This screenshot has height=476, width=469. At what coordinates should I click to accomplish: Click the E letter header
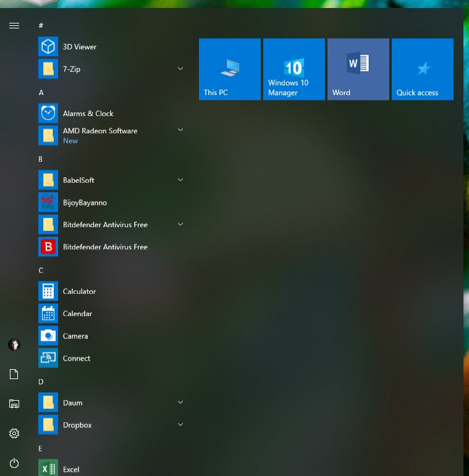pos(40,448)
